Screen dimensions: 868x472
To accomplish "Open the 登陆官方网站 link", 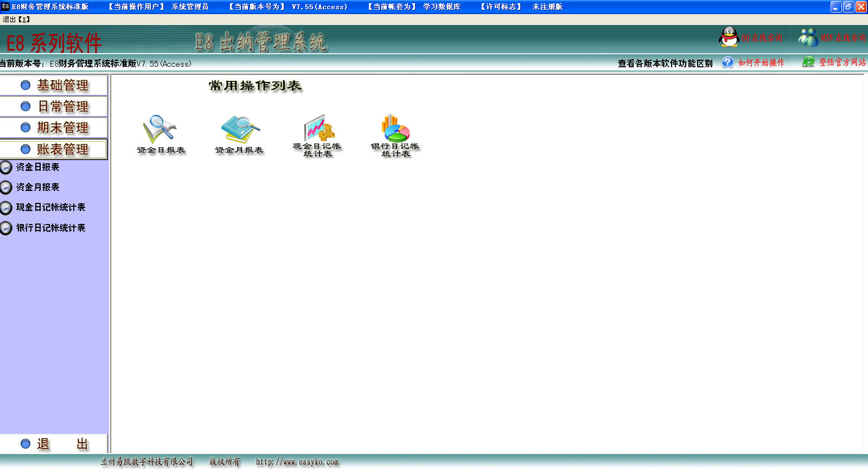I will pos(843,62).
